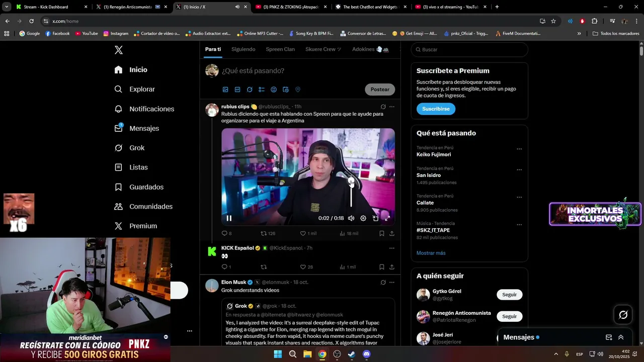Viewport: 644px width, 362px height.
Task: Expand rubius clips video to fullscreen
Action: point(387,218)
